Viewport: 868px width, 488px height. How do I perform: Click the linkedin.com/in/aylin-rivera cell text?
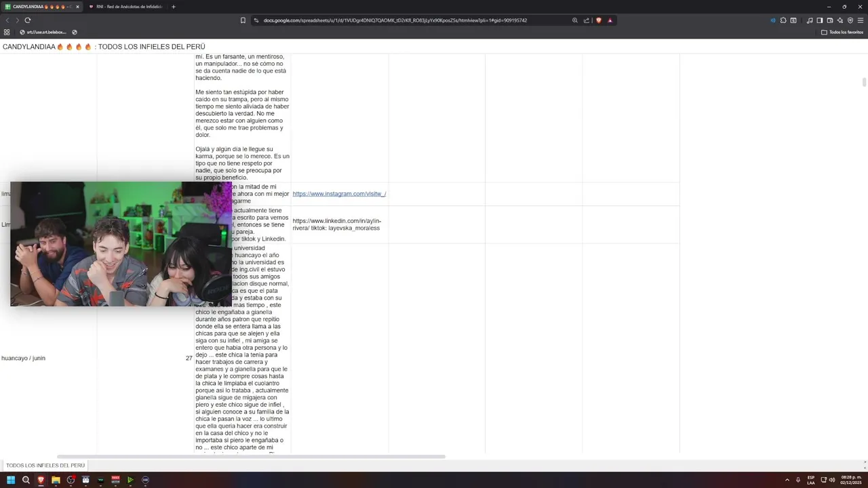[x=337, y=224]
